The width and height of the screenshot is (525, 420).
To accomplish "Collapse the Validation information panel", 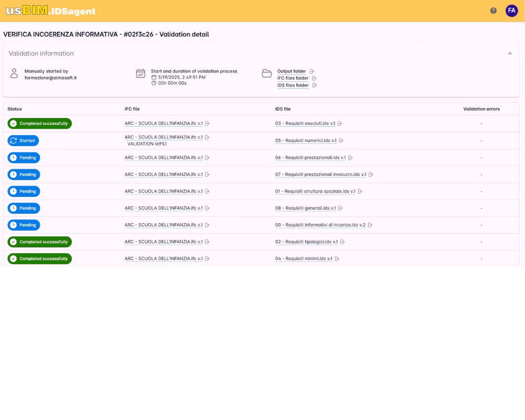I will pos(510,54).
